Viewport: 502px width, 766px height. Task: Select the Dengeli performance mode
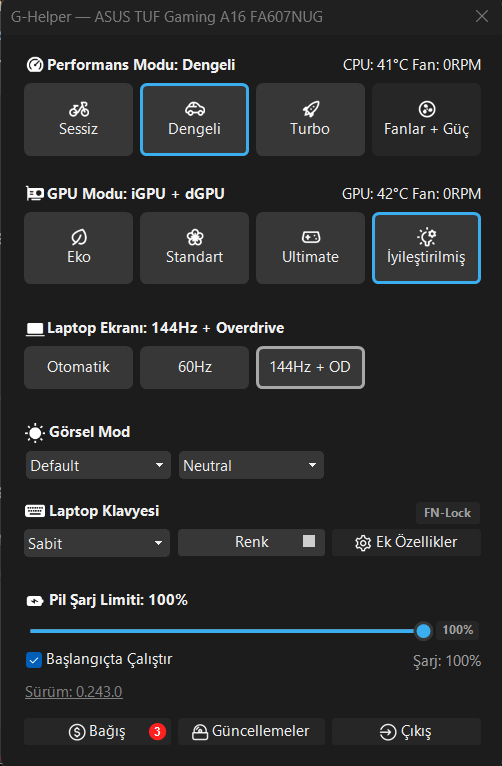click(x=194, y=120)
